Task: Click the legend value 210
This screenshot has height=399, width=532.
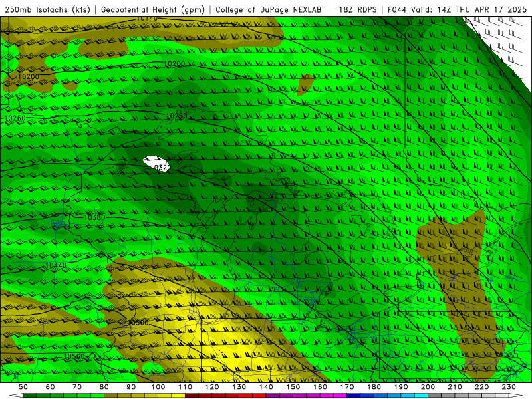Action: (x=456, y=387)
